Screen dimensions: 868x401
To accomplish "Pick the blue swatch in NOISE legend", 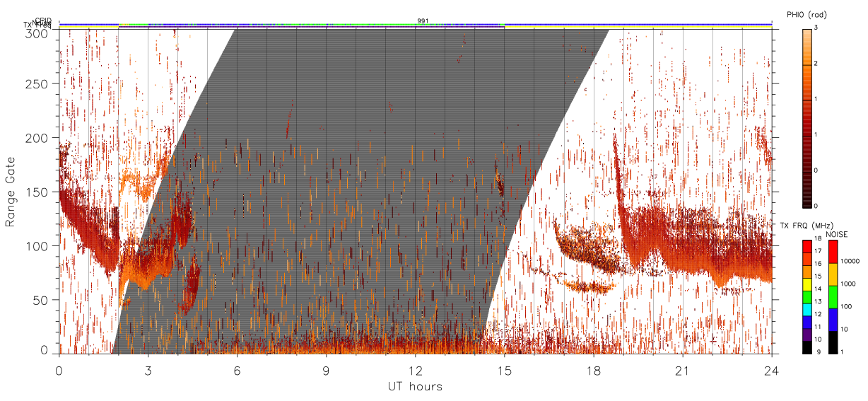I will tap(833, 318).
